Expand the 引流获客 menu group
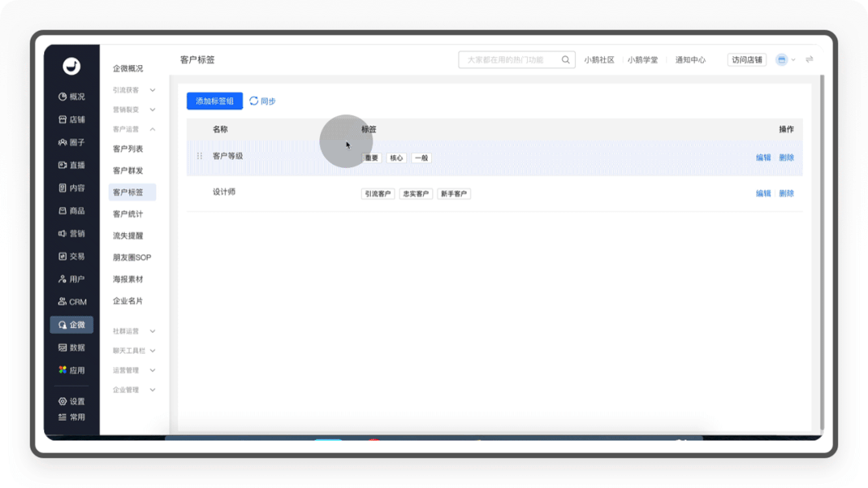This screenshot has width=868, height=488. tap(134, 90)
